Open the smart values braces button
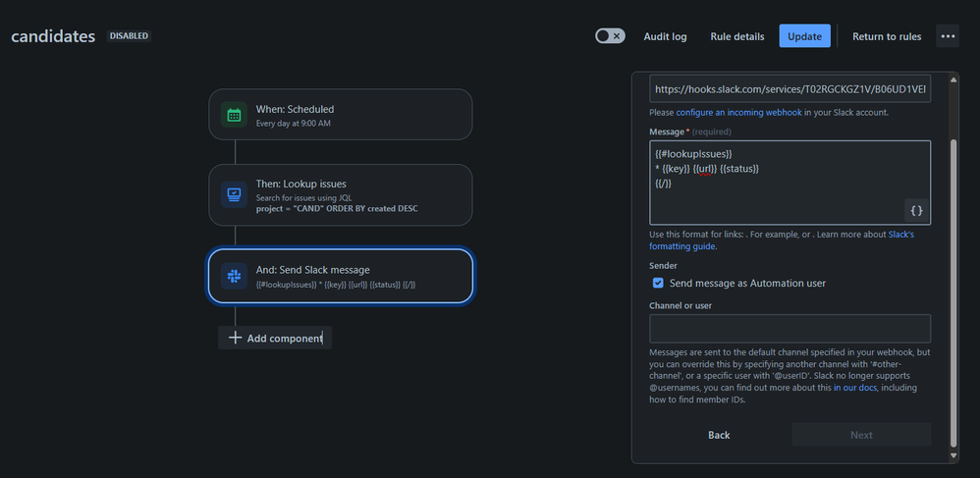The height and width of the screenshot is (478, 980). tap(916, 211)
